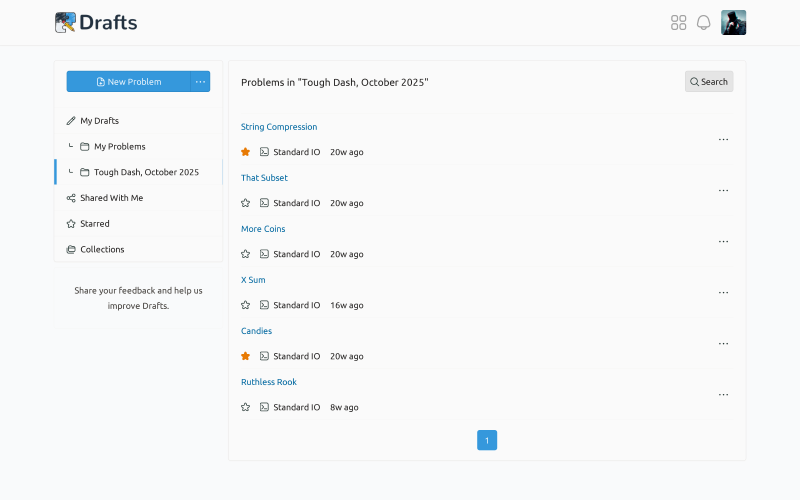Open That Subset more options menu
800x500 pixels.
click(x=723, y=190)
